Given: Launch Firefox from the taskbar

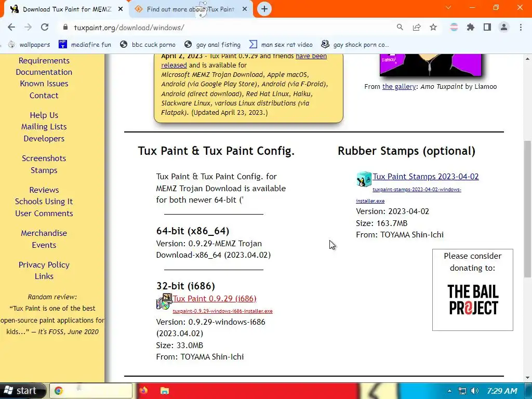Looking at the screenshot, I should point(143,391).
